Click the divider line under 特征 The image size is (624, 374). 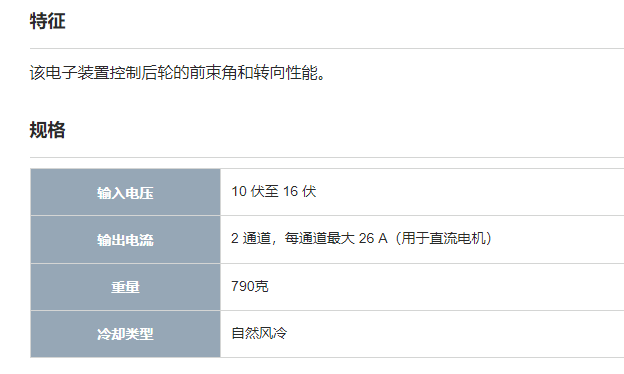tap(327, 49)
